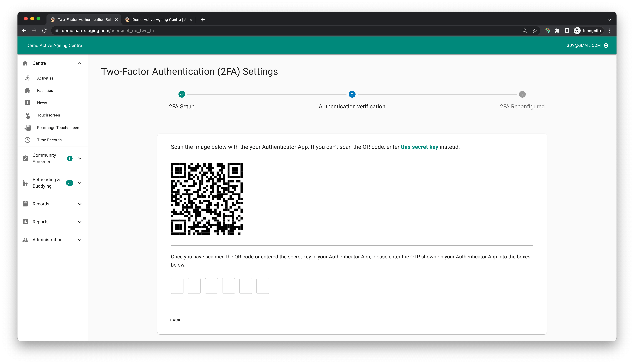Click the third OTP digit box
Viewport: 634px width, 364px height.
tap(211, 286)
